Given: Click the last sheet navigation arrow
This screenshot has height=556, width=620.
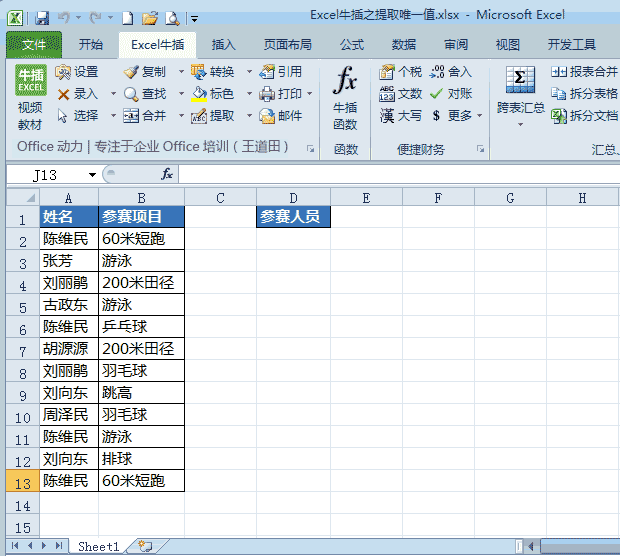Looking at the screenshot, I should click(59, 546).
